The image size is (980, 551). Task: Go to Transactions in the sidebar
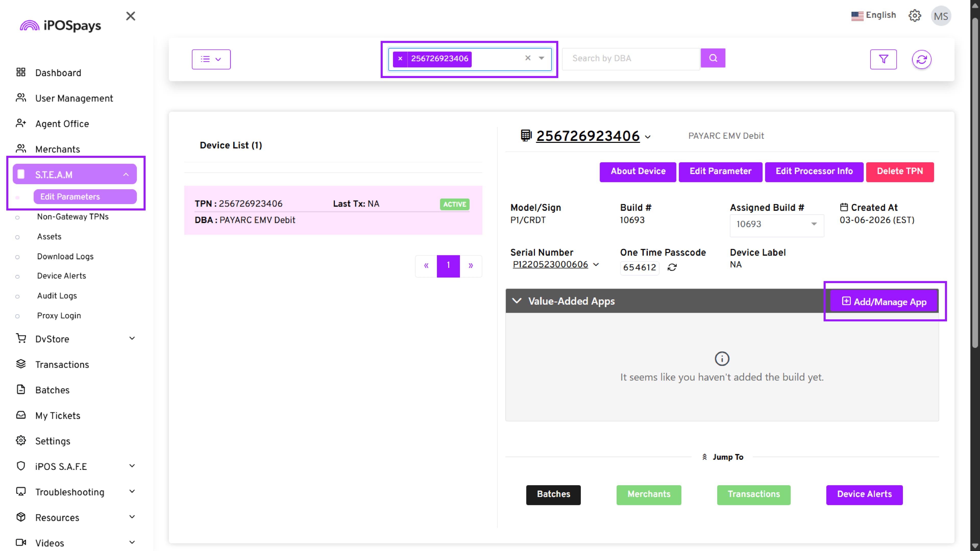(x=62, y=364)
